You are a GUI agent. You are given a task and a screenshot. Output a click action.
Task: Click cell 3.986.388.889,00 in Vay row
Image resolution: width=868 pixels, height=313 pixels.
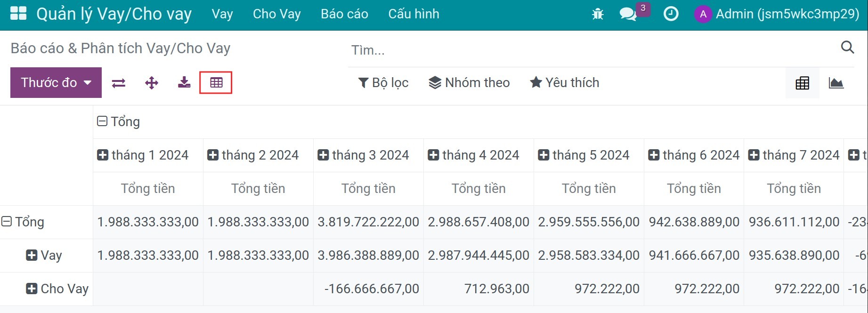pyautogui.click(x=368, y=255)
